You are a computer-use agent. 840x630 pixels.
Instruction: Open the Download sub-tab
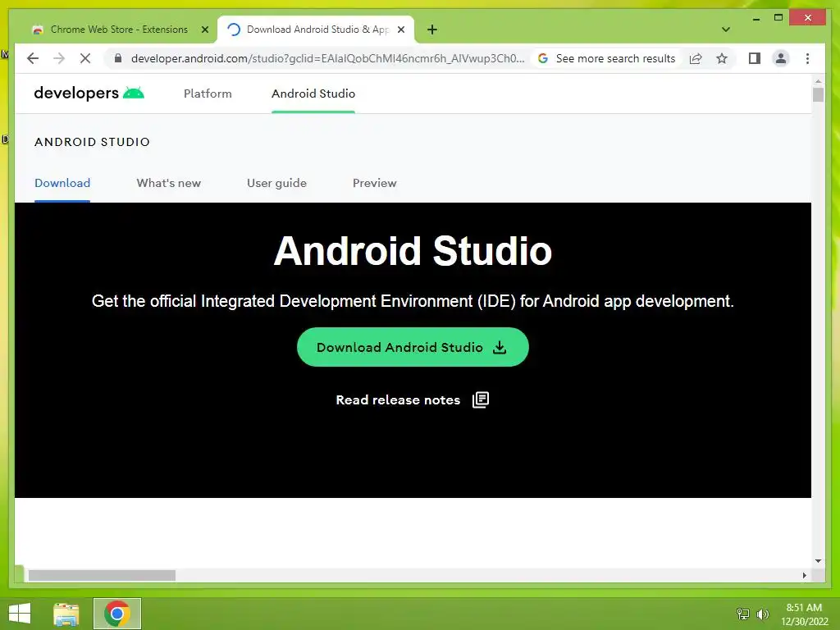click(x=62, y=183)
